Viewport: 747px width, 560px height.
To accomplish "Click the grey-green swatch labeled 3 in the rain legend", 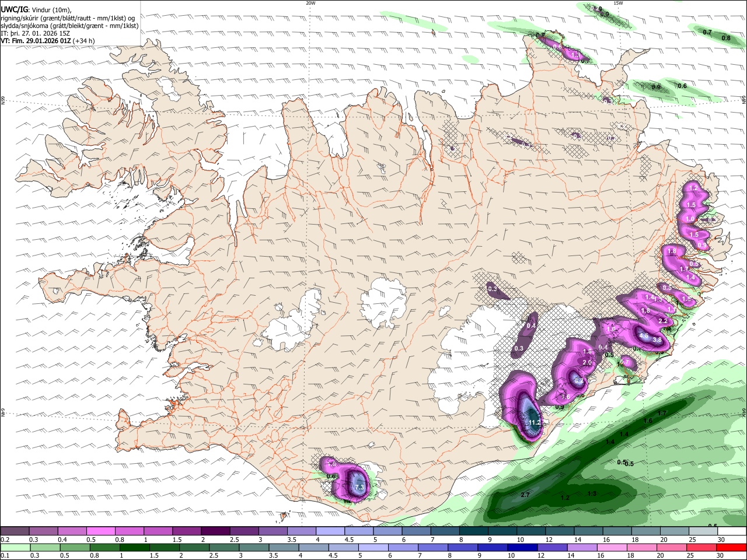I will point(254,547).
